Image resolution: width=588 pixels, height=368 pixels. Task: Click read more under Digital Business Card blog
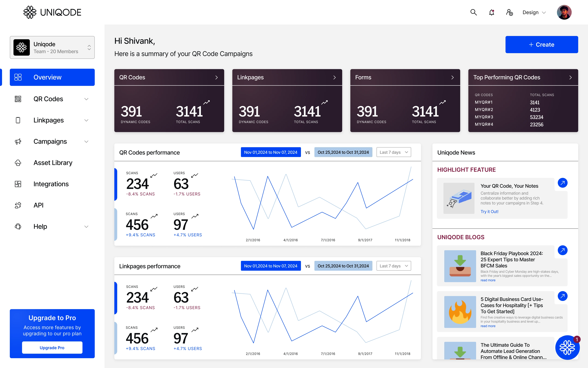pyautogui.click(x=488, y=326)
